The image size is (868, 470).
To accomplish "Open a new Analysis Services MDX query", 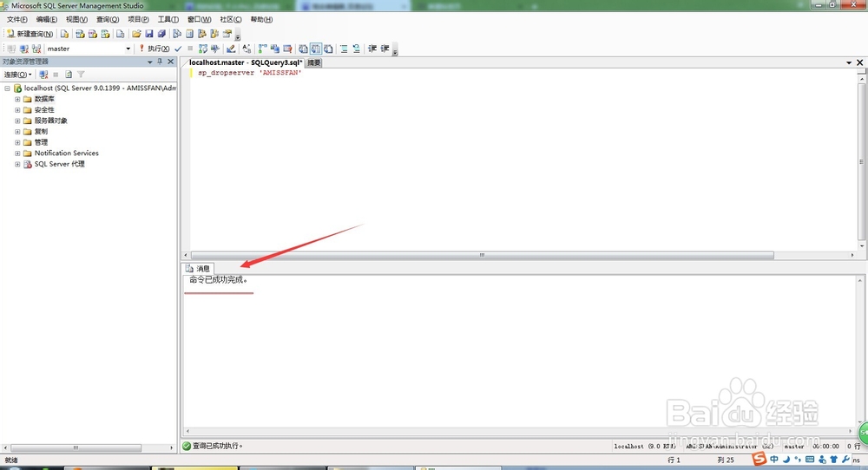I will [80, 34].
